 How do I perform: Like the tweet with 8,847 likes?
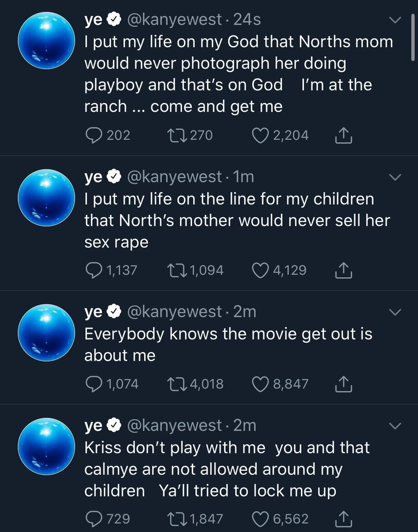pyautogui.click(x=260, y=384)
